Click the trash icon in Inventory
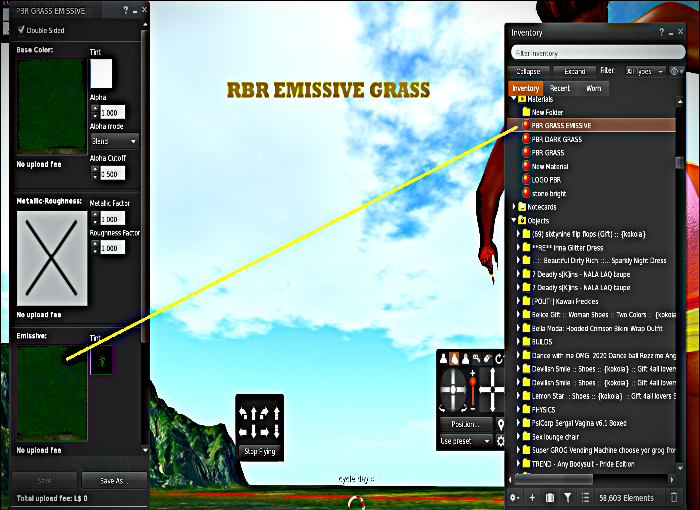Screen dimensions: 700x510 click(x=674, y=497)
